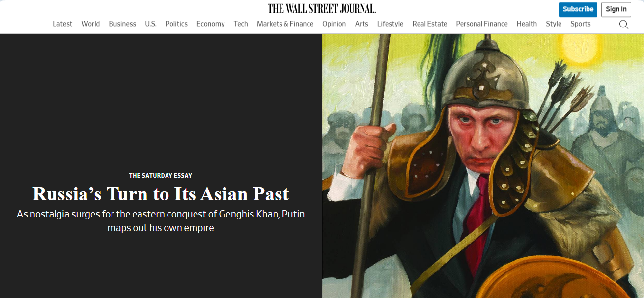Open Markets & Finance section
Viewport: 644px width, 298px height.
(285, 24)
